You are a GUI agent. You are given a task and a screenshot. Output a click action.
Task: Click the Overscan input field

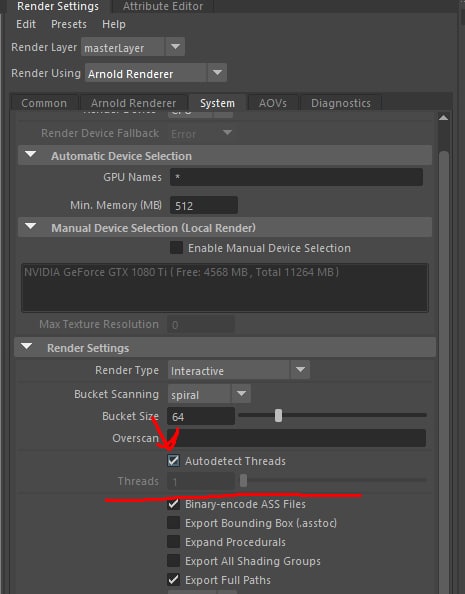tap(297, 438)
